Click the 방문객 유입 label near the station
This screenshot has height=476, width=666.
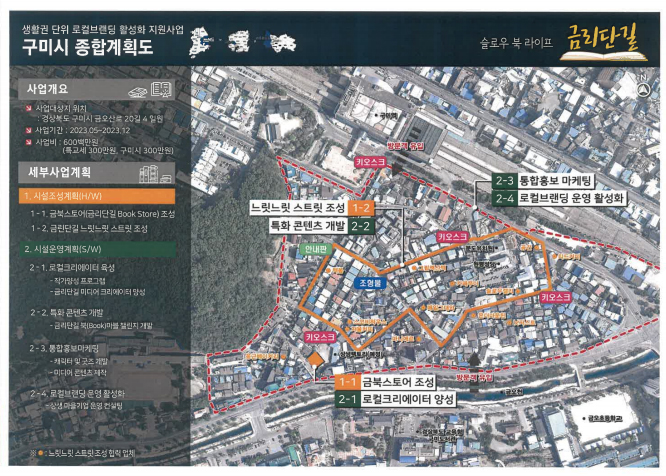point(405,146)
